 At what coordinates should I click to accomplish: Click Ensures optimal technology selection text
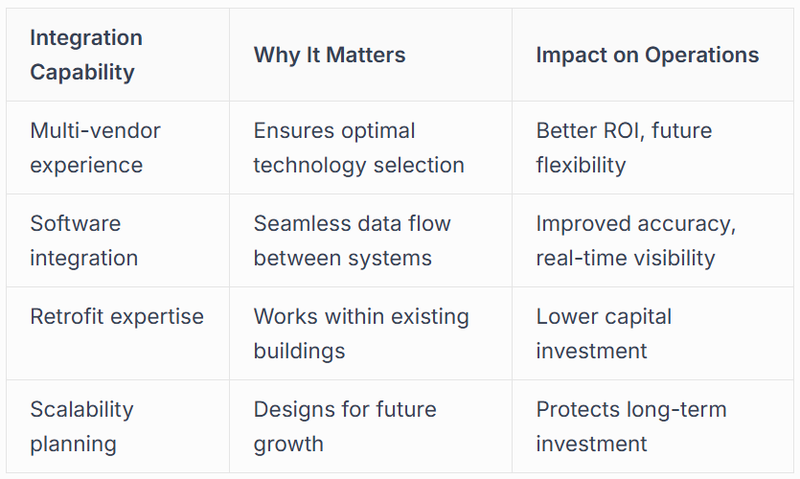pos(359,148)
